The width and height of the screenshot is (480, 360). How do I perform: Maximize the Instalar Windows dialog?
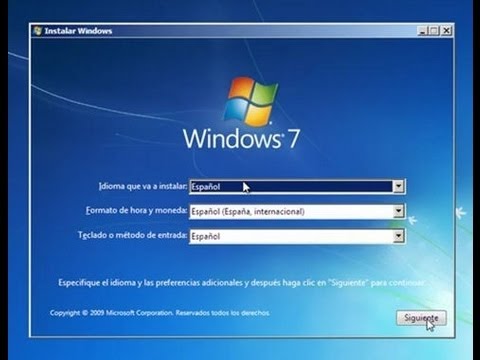pyautogui.click(x=434, y=31)
